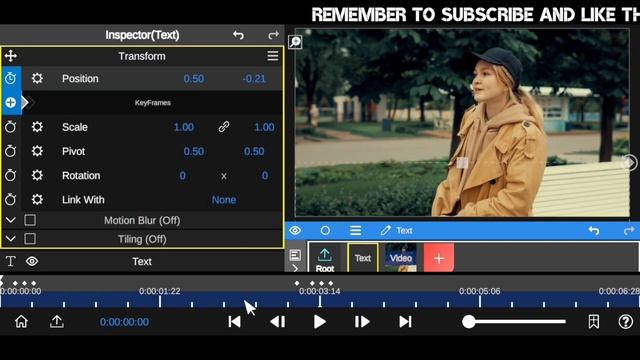
Task: Open Position settings gear
Action: click(x=37, y=78)
